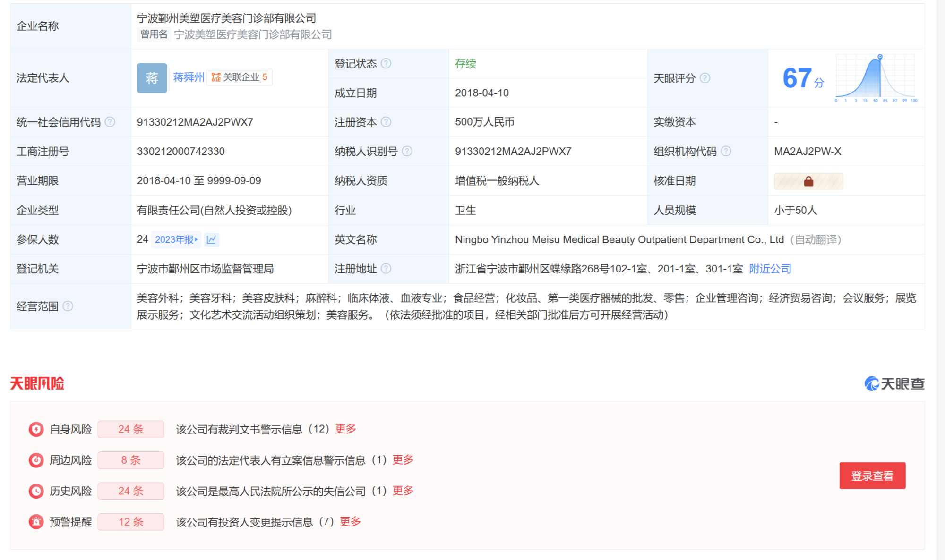This screenshot has height=560, width=945.
Task: Click the 8 条 badge for 周边风险
Action: pos(131,460)
